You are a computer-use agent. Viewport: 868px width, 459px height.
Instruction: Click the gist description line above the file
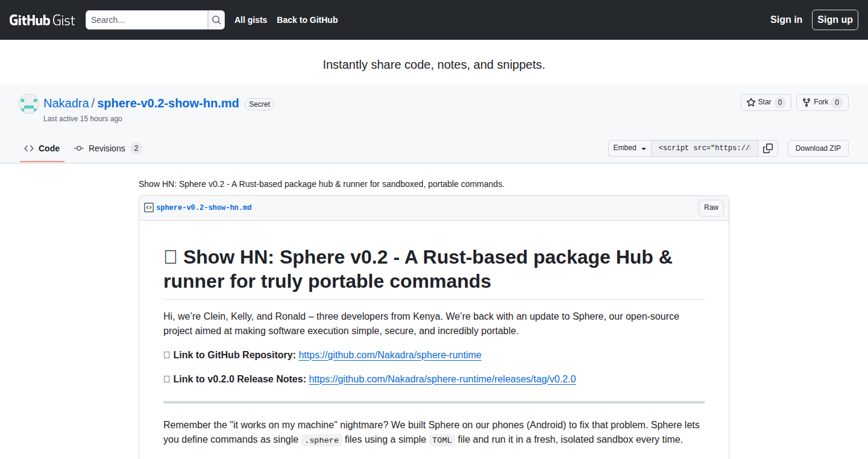(321, 184)
